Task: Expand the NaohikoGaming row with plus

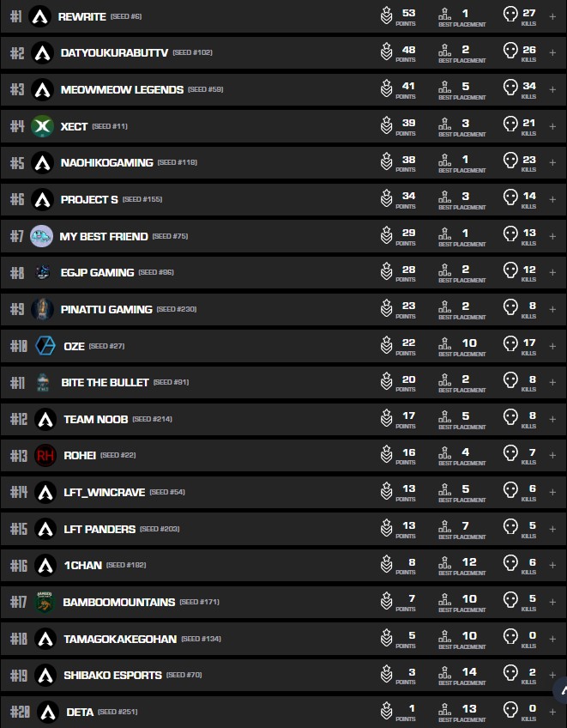Action: tap(552, 162)
